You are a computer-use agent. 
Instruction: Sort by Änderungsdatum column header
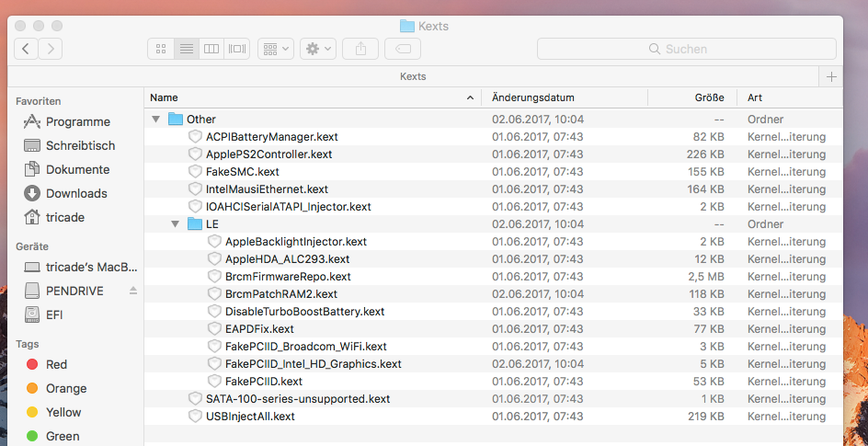click(533, 97)
